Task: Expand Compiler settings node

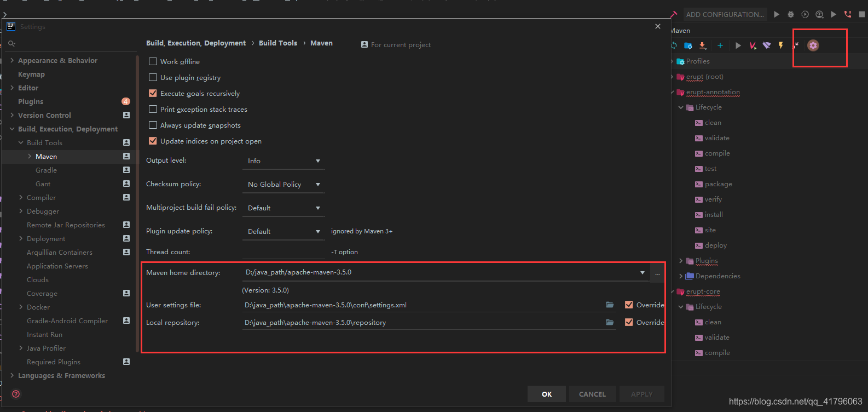Action: [21, 197]
